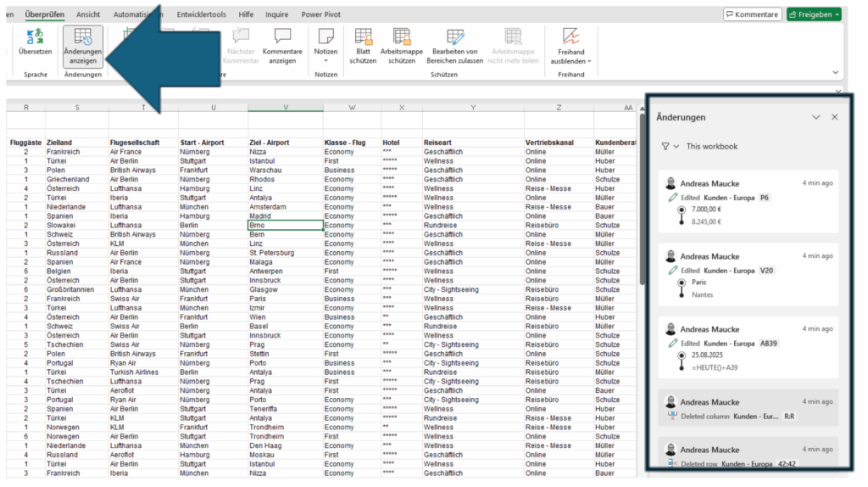Click the cell containing Den Haag

point(286,445)
